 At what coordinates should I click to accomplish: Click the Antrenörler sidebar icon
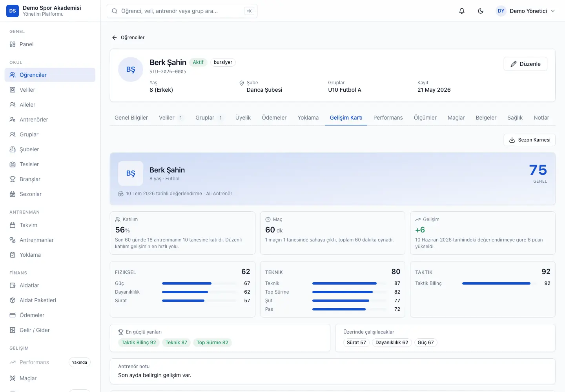point(13,120)
